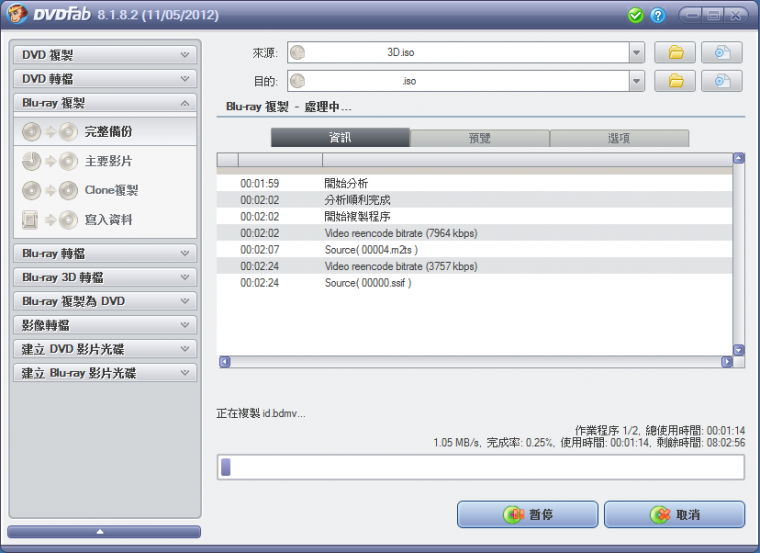
Task: Expand the Blu-ray 複製為 DVD section
Action: pos(105,301)
